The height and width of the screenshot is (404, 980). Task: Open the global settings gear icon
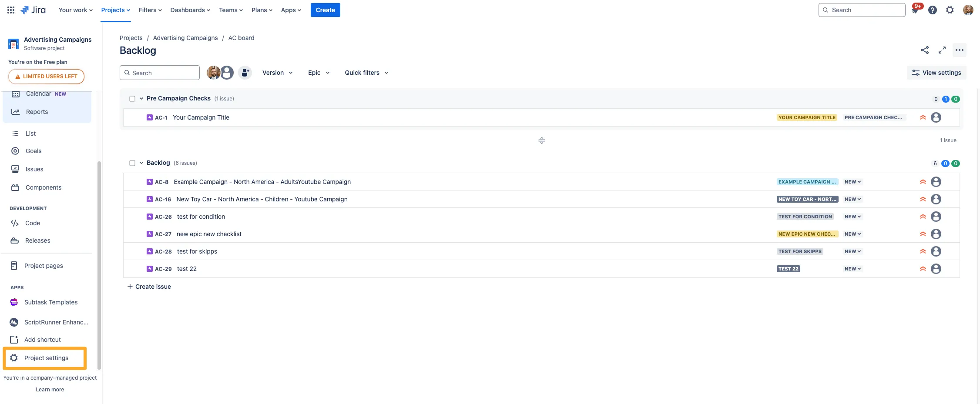click(950, 10)
